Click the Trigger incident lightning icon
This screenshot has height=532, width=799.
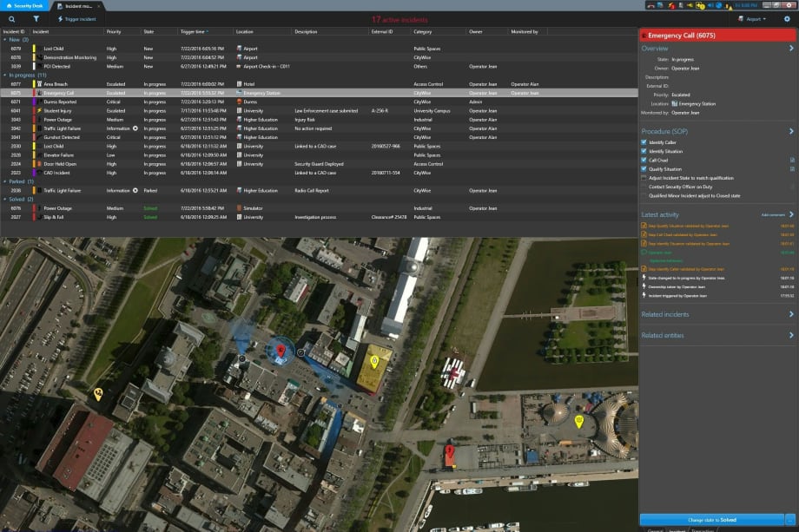[60, 19]
